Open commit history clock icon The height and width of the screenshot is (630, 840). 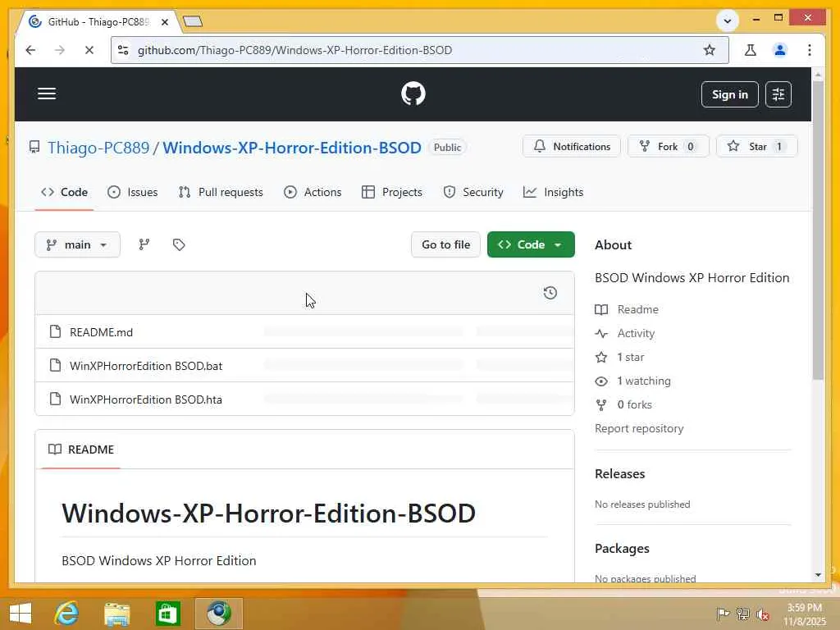point(550,293)
